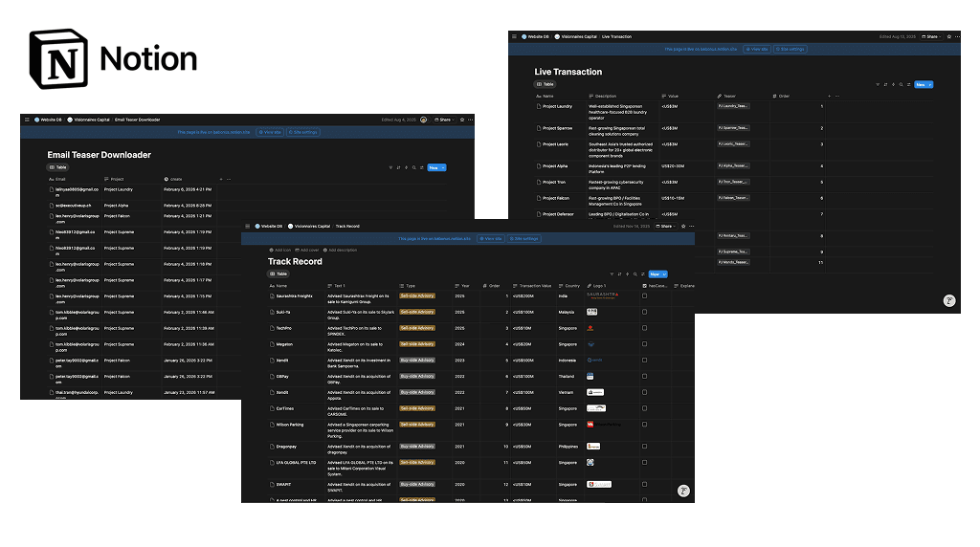Screen dimensions: 980x547
Task: Check hasCase box for Megaton row
Action: tap(644, 344)
